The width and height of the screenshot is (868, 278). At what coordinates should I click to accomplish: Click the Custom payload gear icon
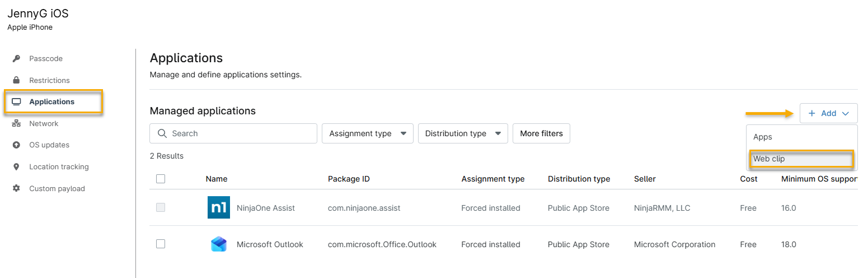pyautogui.click(x=17, y=189)
